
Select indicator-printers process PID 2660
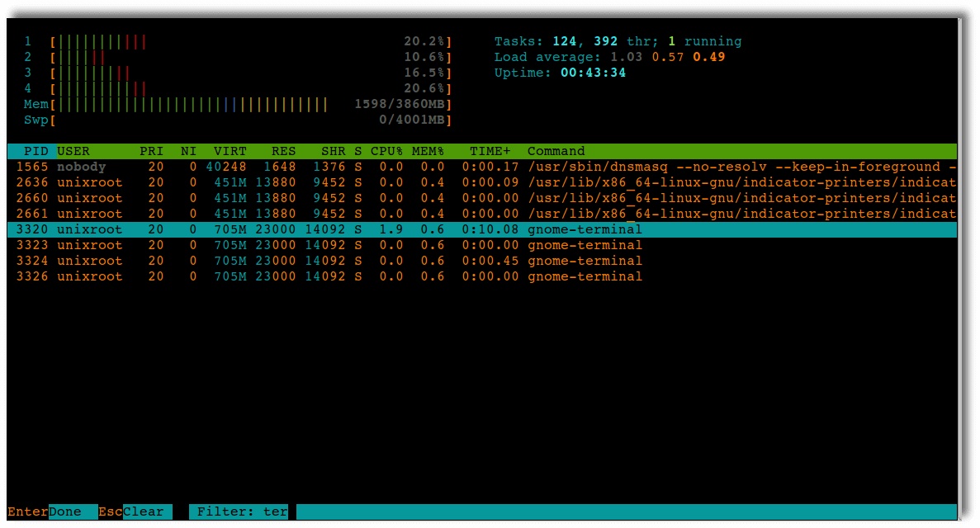[482, 198]
